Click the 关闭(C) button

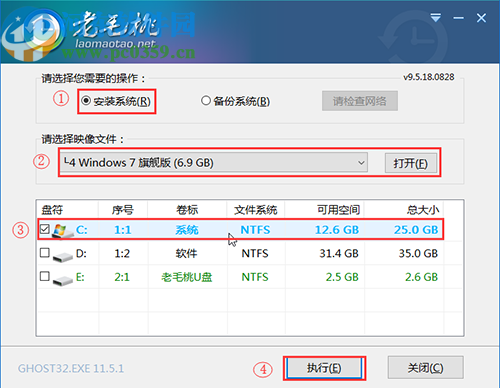426,367
